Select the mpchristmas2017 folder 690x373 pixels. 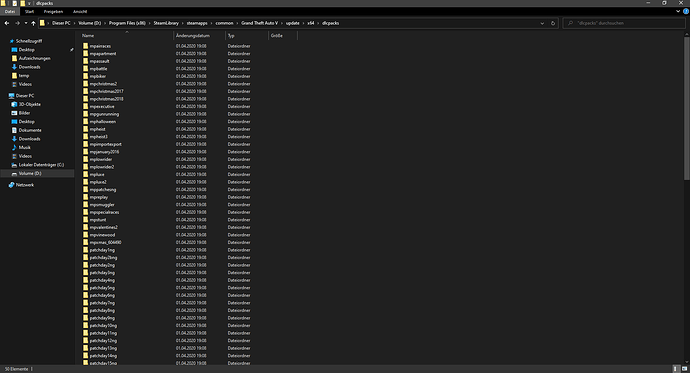pos(106,91)
